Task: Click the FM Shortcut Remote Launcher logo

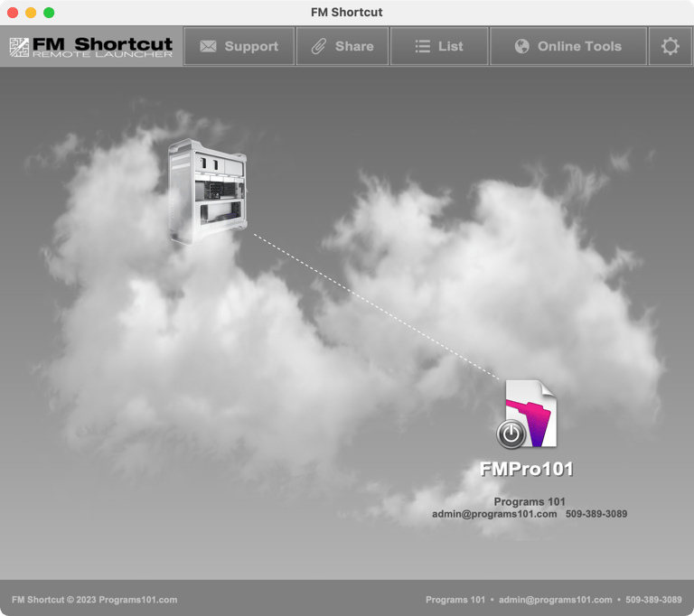Action: pyautogui.click(x=91, y=46)
